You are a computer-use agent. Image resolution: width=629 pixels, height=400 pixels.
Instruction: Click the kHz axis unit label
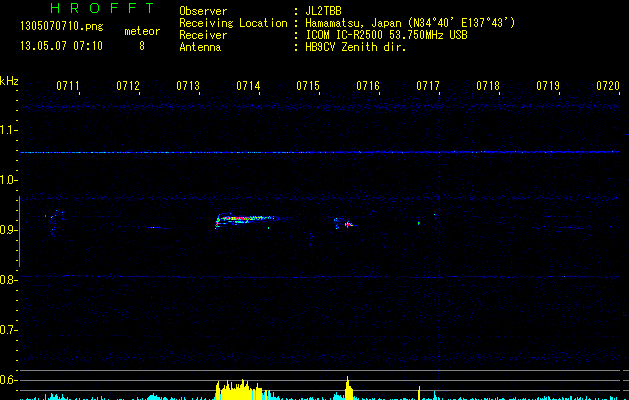click(x=9, y=81)
